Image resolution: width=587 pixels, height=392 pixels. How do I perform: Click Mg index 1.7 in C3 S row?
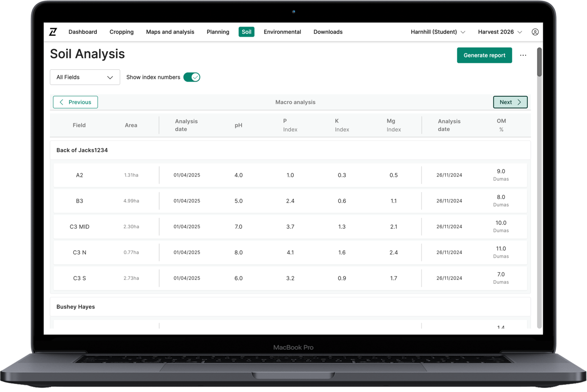pos(393,278)
